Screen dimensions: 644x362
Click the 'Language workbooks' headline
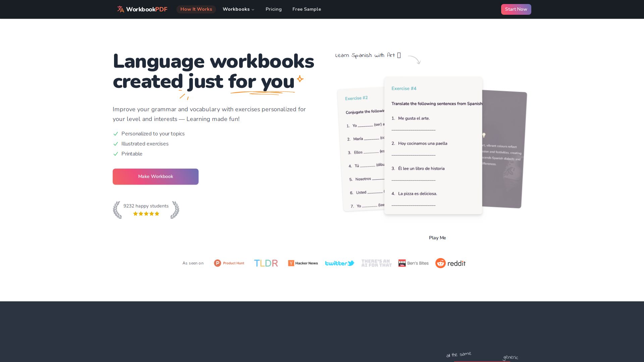tap(213, 61)
